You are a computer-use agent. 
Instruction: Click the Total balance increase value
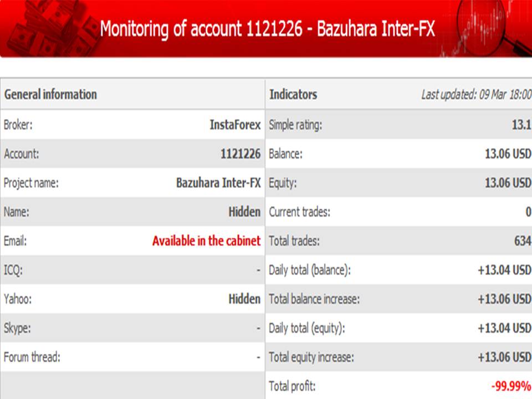point(504,299)
